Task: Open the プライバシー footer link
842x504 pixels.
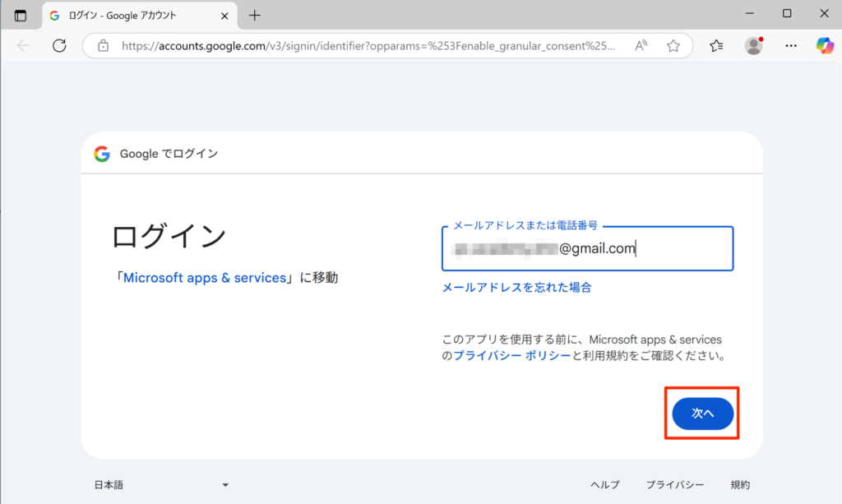Action: coord(675,484)
